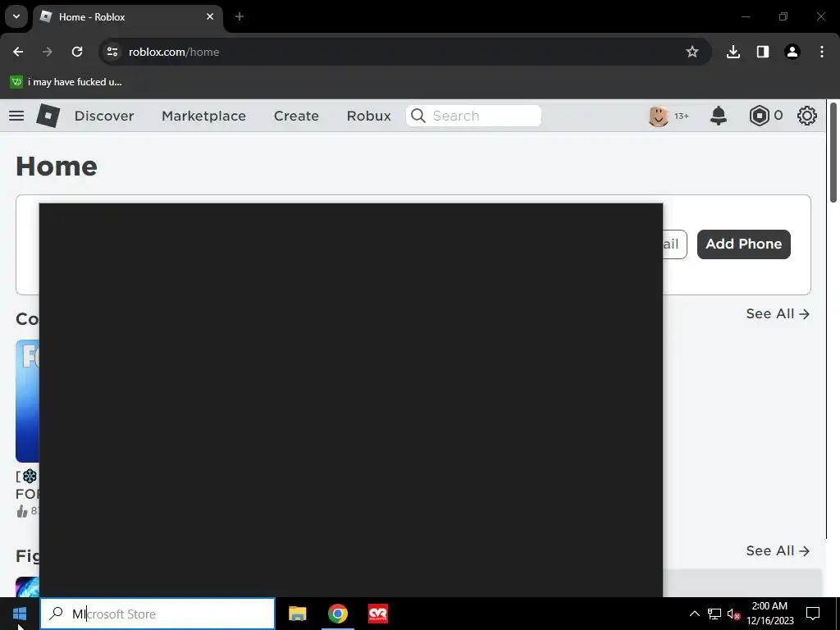View site information icon in address bar
The height and width of the screenshot is (630, 840).
pos(112,52)
